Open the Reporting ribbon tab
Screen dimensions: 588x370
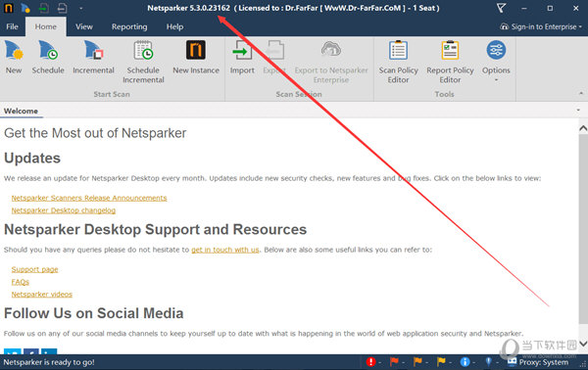pos(129,26)
